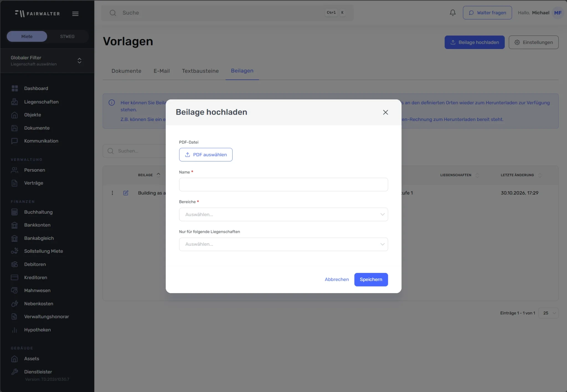Click the Walter fragen button

click(x=487, y=13)
